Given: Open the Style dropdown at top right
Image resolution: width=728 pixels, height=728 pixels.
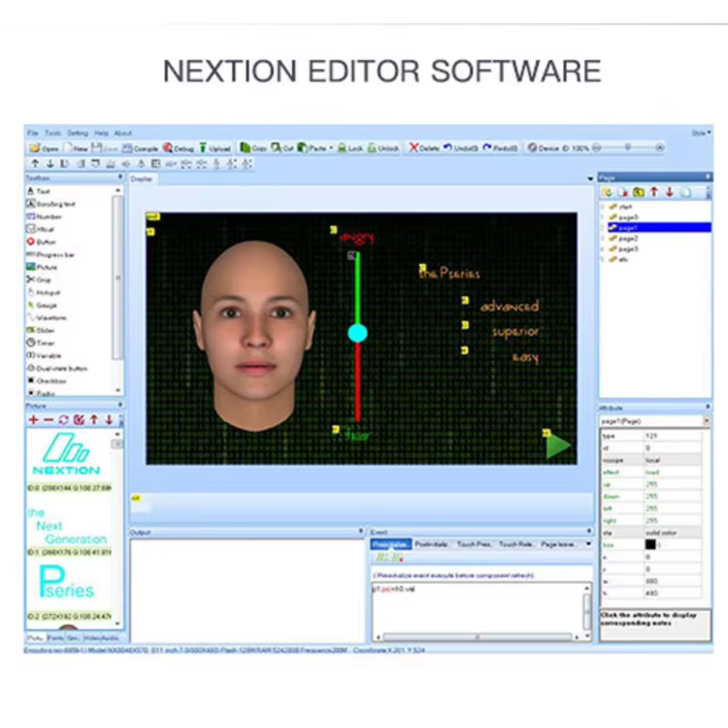Looking at the screenshot, I should 701,133.
